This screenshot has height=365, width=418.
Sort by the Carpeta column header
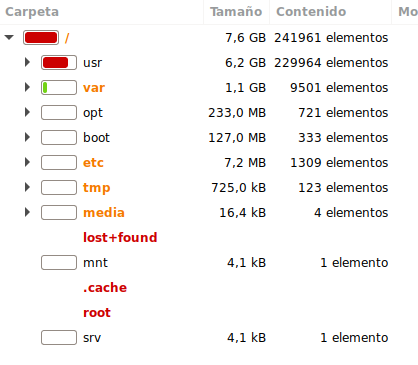click(101, 12)
